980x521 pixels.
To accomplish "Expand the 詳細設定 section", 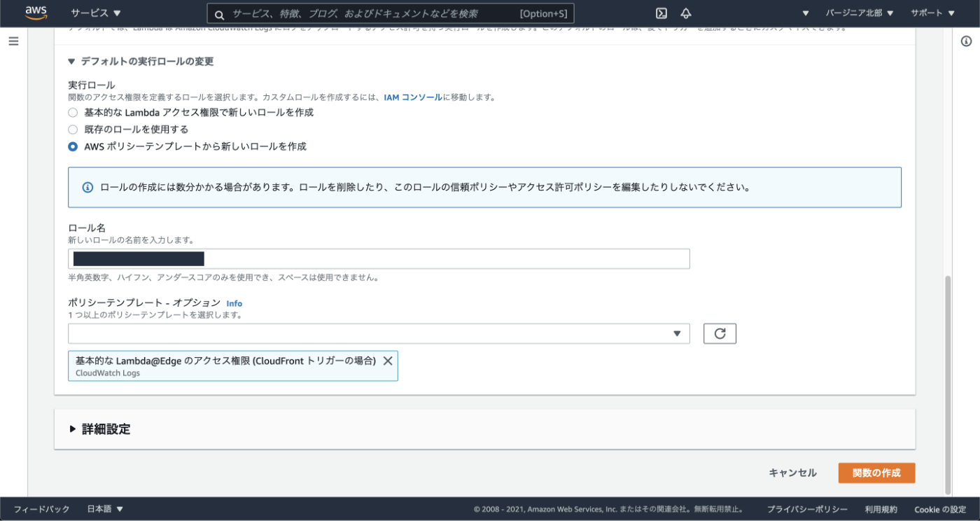I will pyautogui.click(x=100, y=429).
